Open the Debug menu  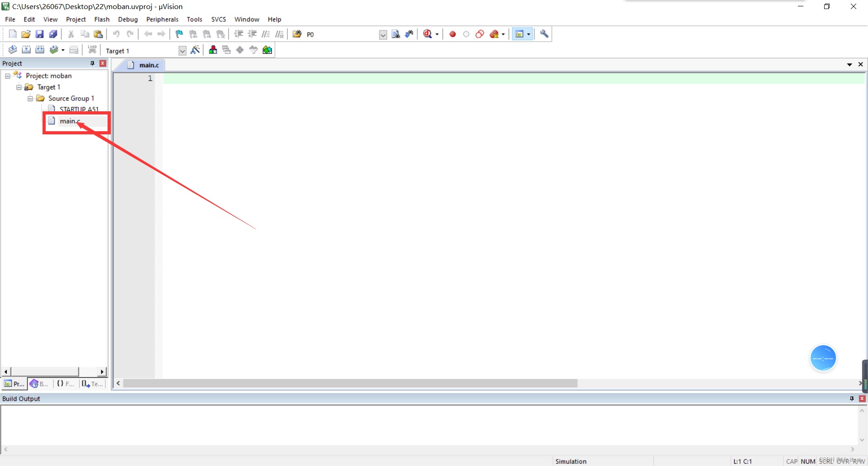point(128,19)
